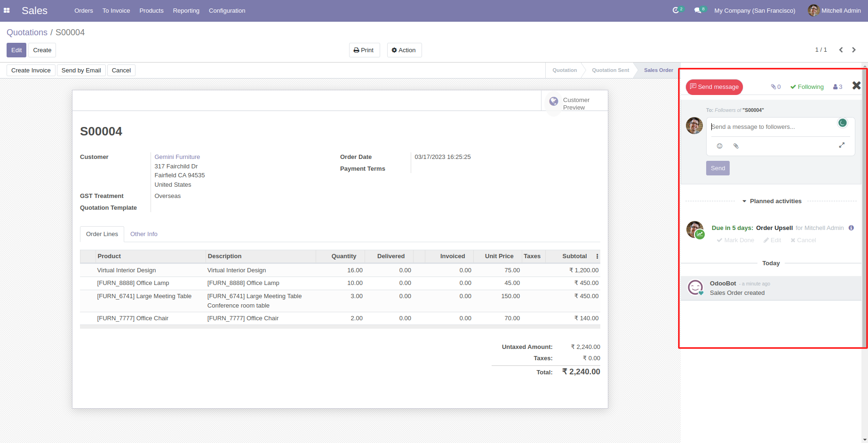Open the Reporting menu
The height and width of the screenshot is (443, 868).
(186, 11)
